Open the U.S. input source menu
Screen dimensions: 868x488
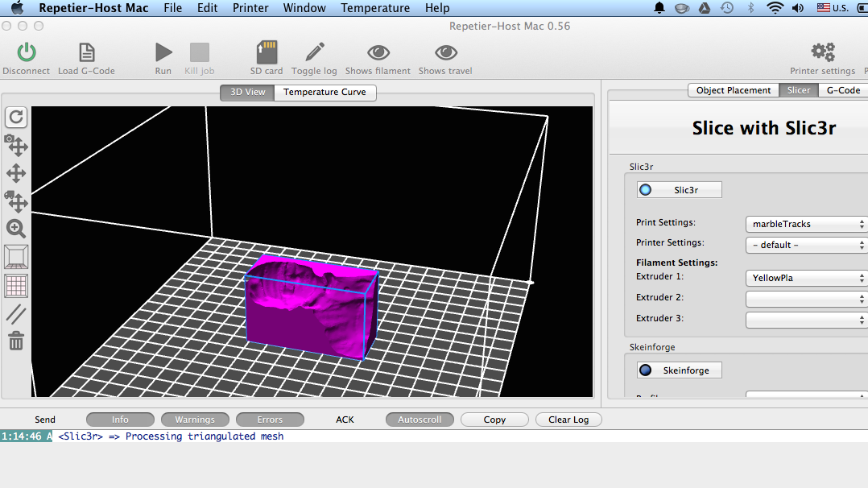pos(833,8)
